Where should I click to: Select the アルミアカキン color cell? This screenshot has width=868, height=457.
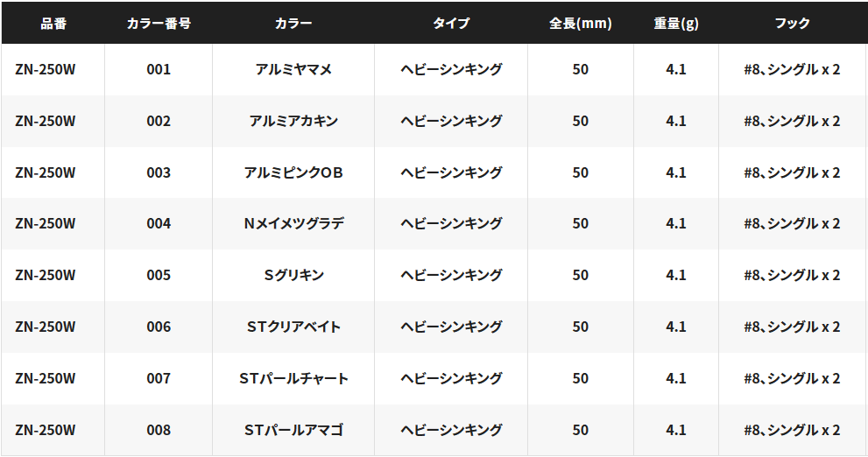[293, 121]
